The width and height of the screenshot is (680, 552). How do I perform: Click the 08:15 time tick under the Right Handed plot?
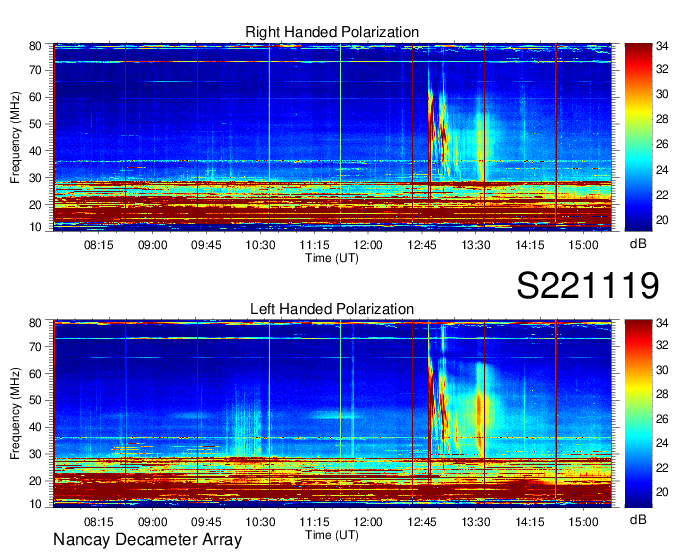98,245
